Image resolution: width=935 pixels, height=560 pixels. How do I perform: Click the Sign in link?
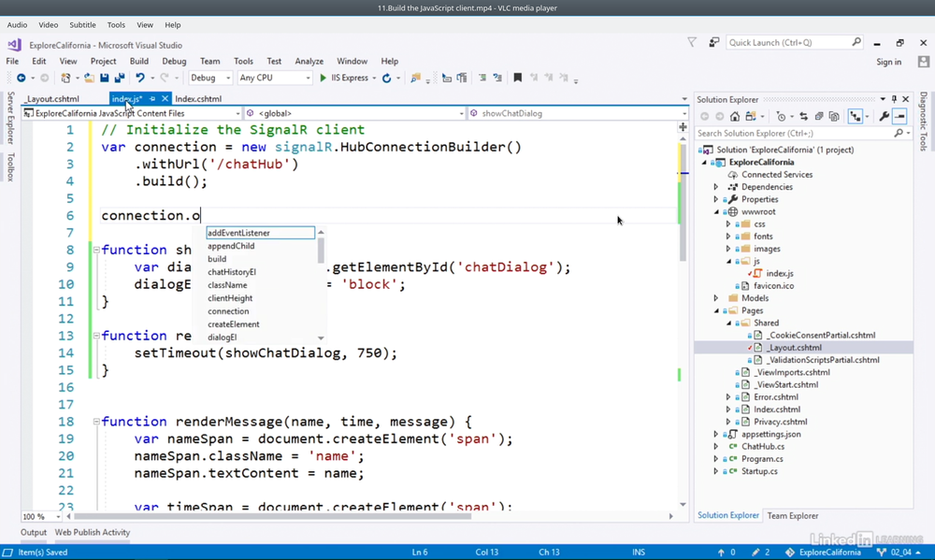[x=888, y=62]
